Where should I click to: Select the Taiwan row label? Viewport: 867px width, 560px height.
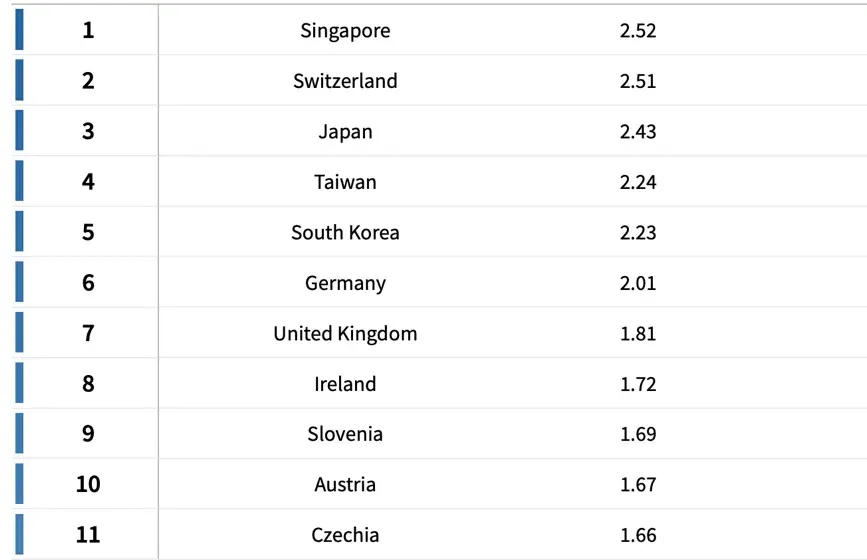(345, 182)
